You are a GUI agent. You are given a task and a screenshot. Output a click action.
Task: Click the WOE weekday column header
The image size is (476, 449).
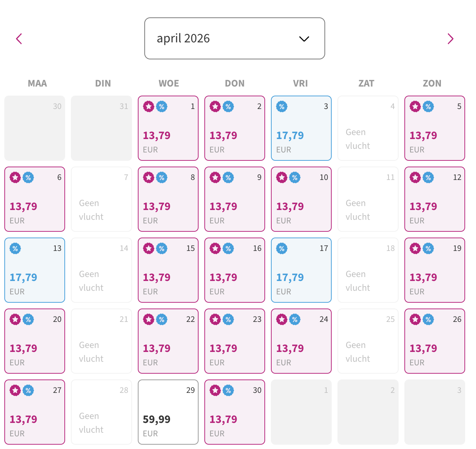coord(169,84)
